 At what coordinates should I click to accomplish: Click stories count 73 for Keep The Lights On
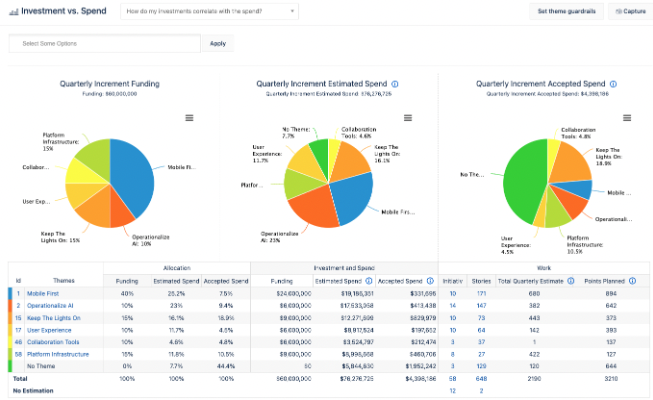[x=481, y=318]
